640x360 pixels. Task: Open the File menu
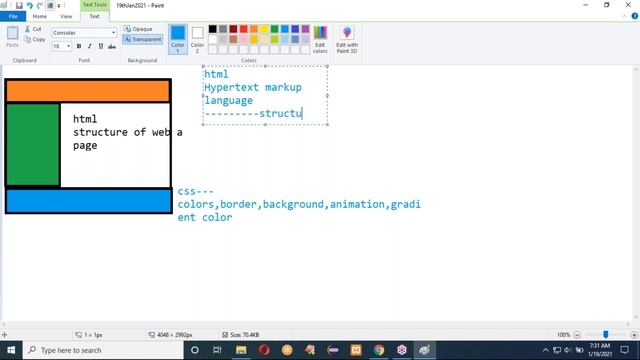pyautogui.click(x=13, y=16)
